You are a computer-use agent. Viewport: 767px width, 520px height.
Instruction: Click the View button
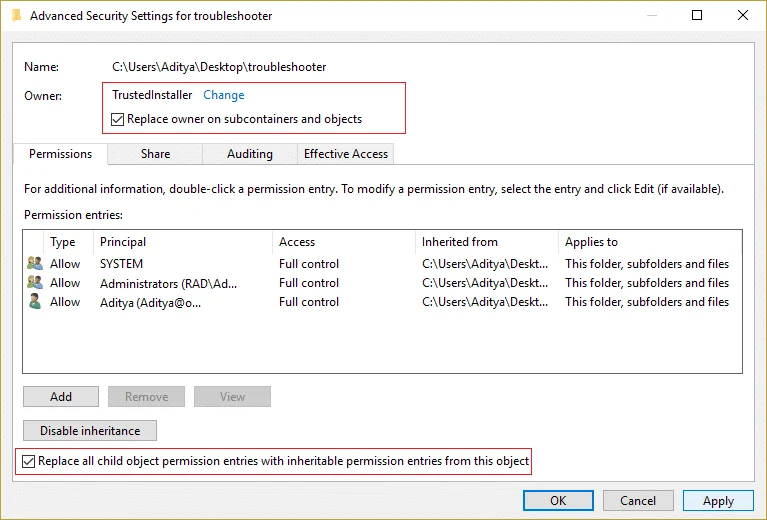click(x=232, y=396)
